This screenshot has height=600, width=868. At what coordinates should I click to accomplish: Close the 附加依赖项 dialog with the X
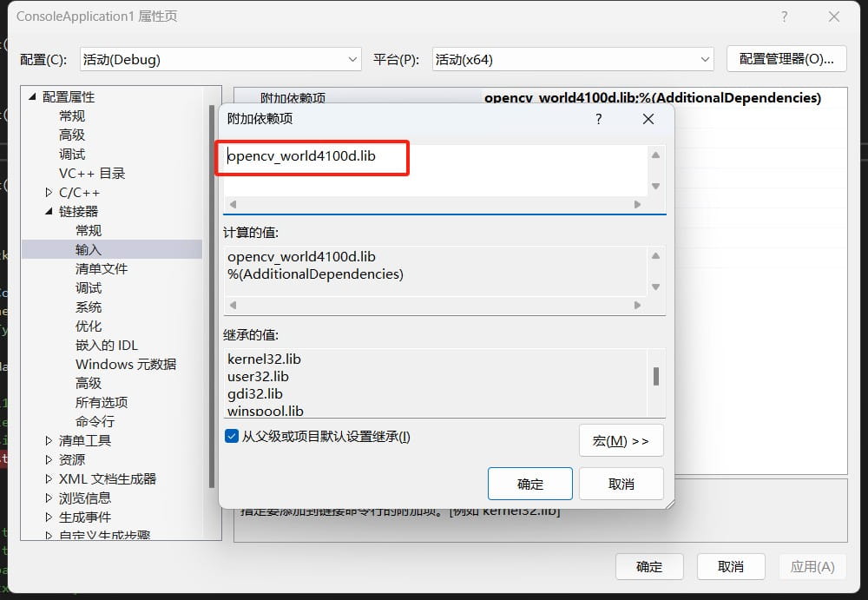(x=648, y=119)
